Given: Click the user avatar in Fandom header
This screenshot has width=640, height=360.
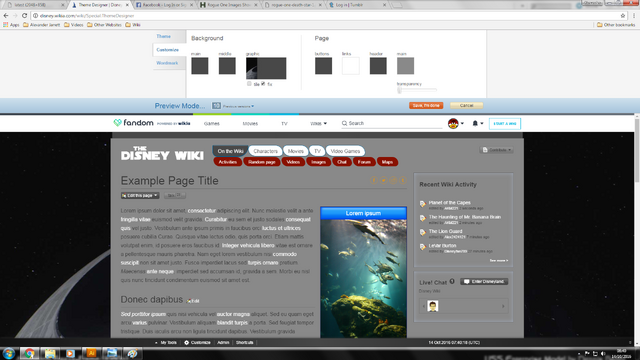Looking at the screenshot, I should click(x=453, y=123).
